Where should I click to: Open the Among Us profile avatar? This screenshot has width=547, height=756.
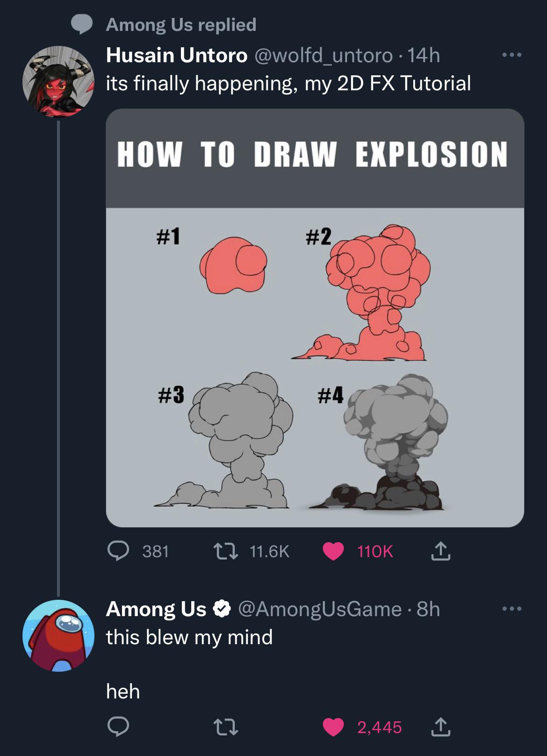tap(58, 635)
